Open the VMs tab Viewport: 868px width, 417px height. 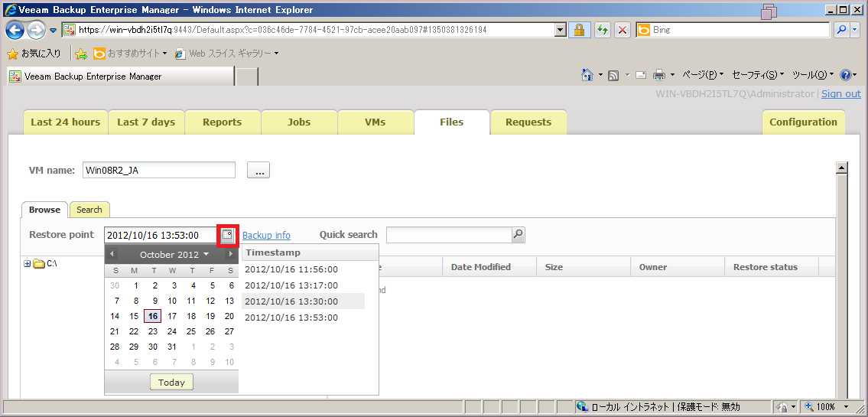[375, 122]
